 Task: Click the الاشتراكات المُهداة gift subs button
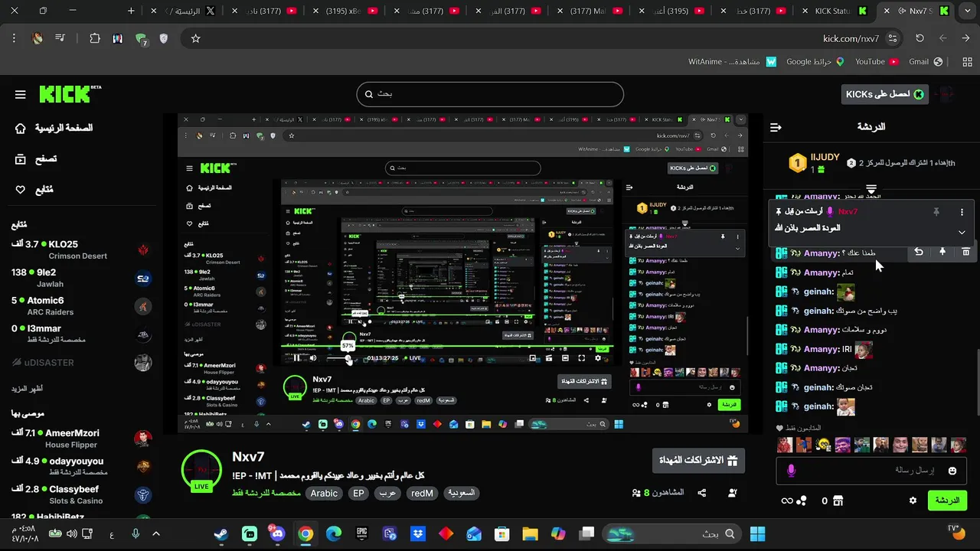point(698,461)
